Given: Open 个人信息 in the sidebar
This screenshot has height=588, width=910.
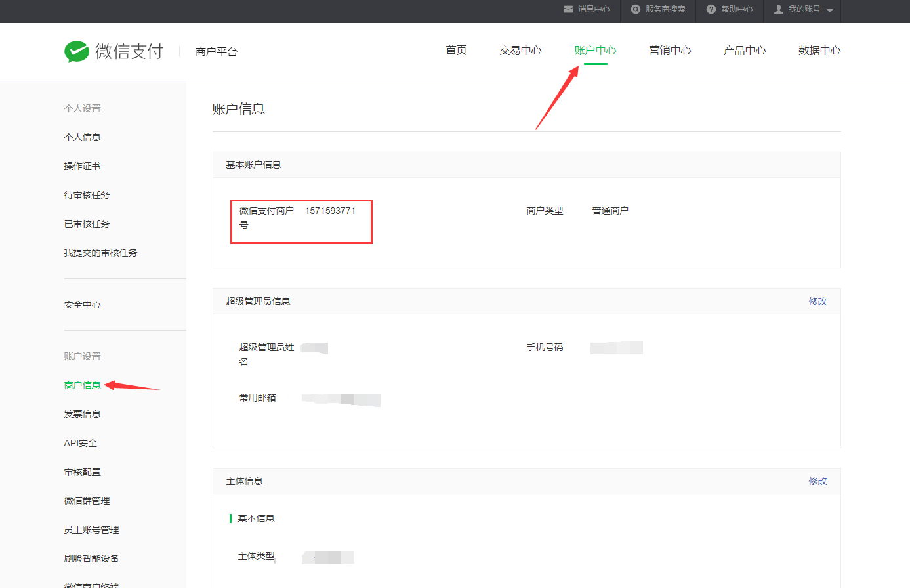Looking at the screenshot, I should coord(82,137).
